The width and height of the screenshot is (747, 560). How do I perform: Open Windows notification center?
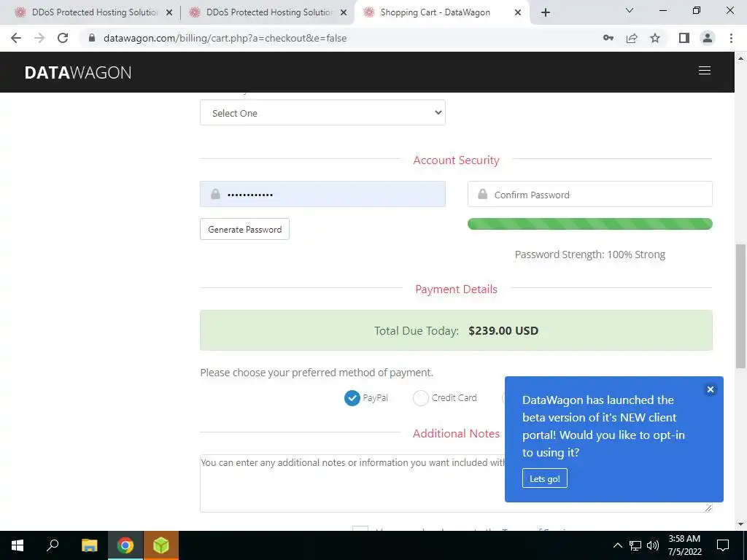click(723, 545)
